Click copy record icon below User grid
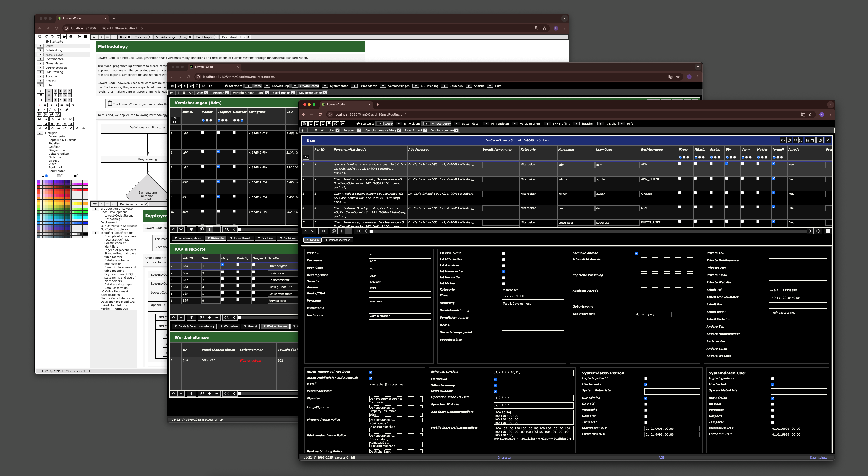Image resolution: width=868 pixels, height=476 pixels. 333,231
